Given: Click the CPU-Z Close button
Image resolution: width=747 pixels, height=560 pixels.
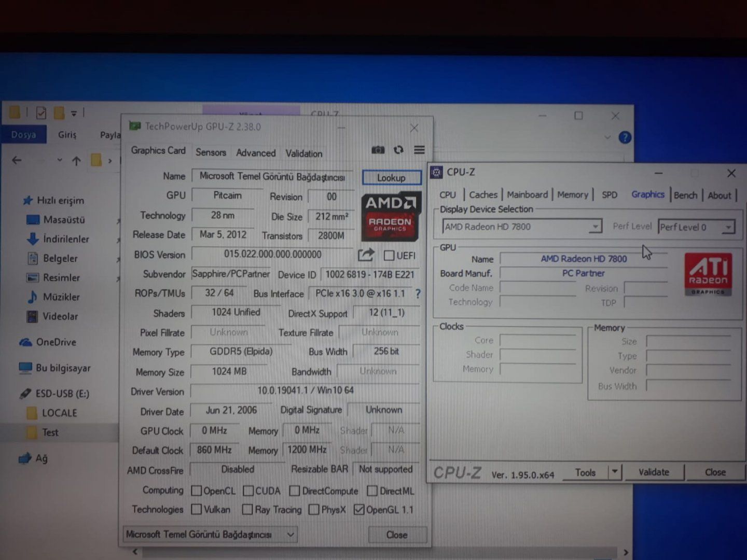Looking at the screenshot, I should tap(715, 472).
